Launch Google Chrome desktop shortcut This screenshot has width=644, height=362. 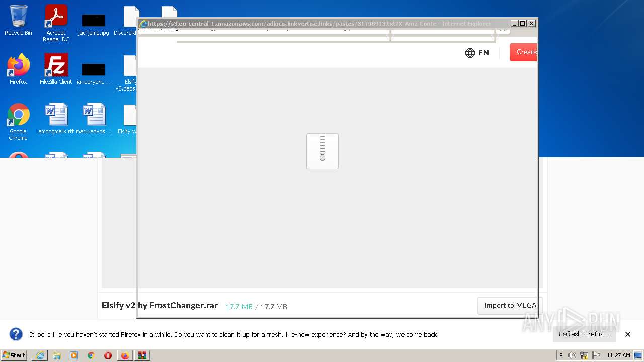[18, 122]
